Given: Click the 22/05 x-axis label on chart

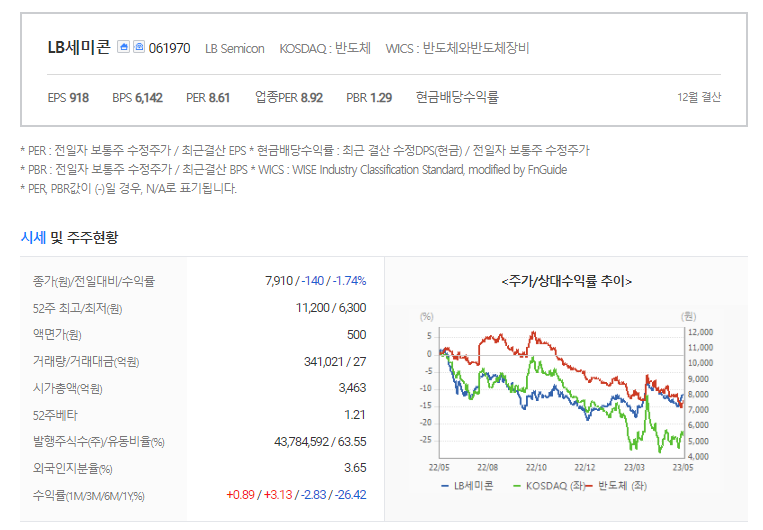Looking at the screenshot, I should click(x=439, y=468).
